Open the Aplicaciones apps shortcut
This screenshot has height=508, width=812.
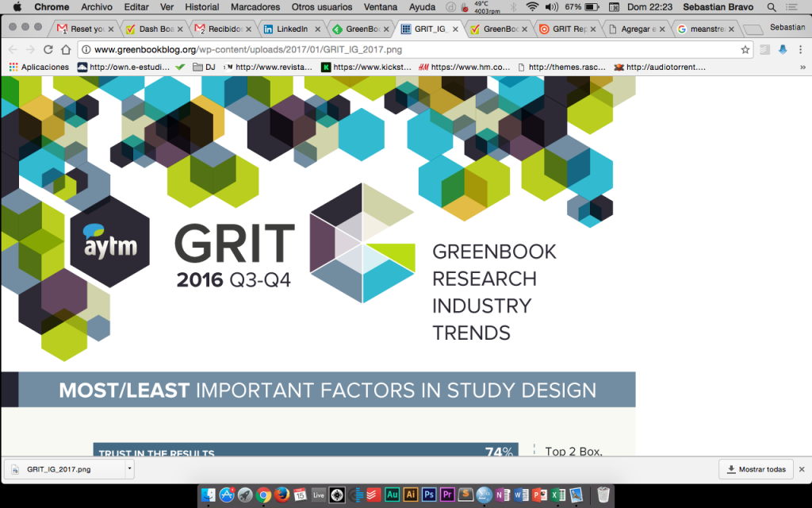pyautogui.click(x=40, y=67)
